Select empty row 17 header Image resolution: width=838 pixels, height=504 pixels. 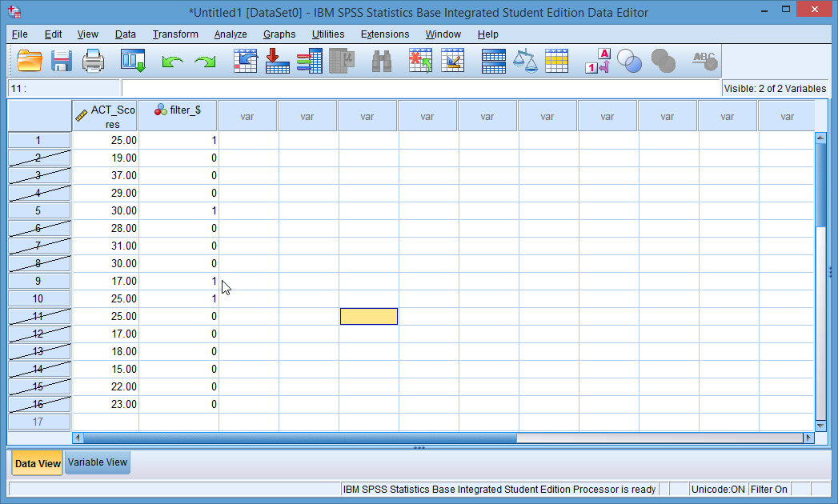tap(39, 422)
